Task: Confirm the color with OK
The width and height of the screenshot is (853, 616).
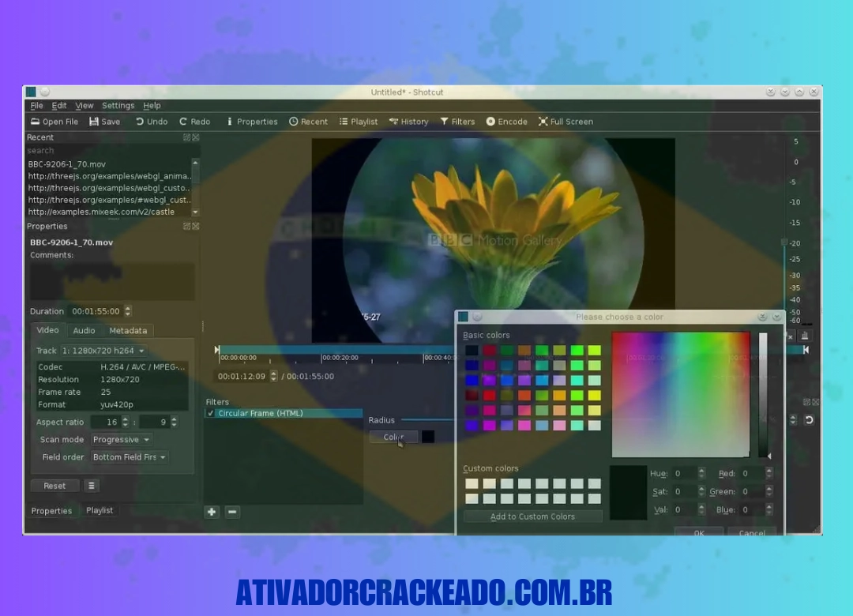Action: coord(699,531)
